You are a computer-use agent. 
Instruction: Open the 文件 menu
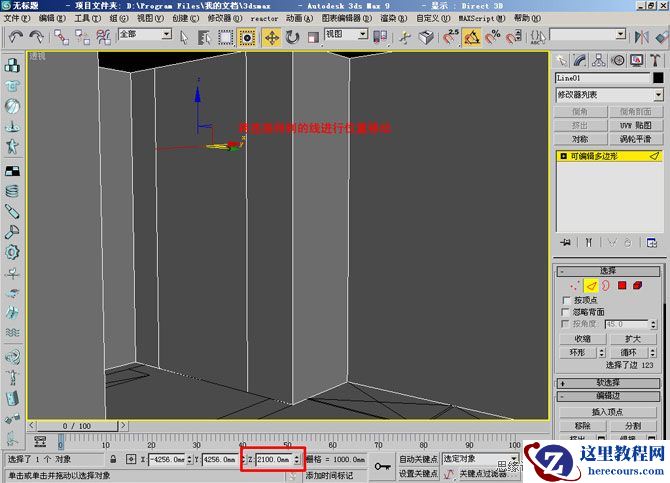pyautogui.click(x=17, y=18)
